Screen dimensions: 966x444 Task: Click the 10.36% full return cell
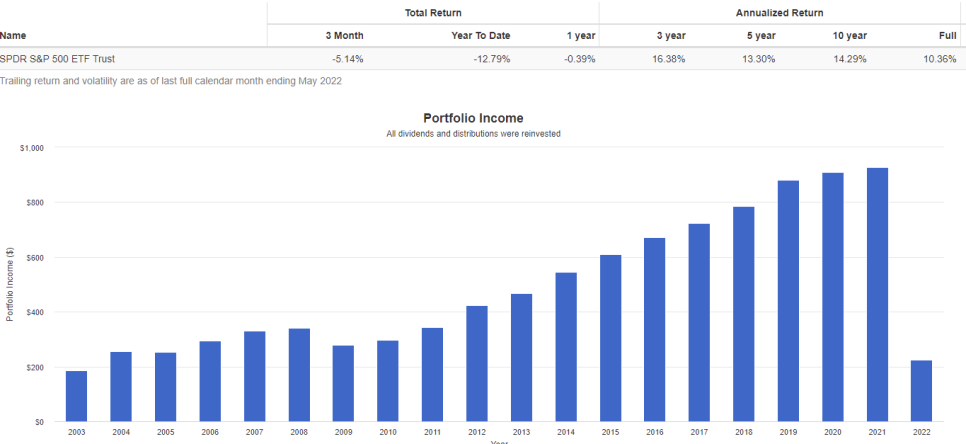click(940, 59)
